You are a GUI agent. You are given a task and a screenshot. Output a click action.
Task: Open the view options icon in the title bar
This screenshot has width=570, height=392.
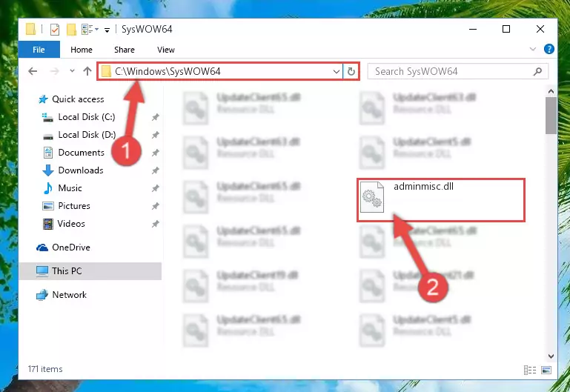click(87, 29)
